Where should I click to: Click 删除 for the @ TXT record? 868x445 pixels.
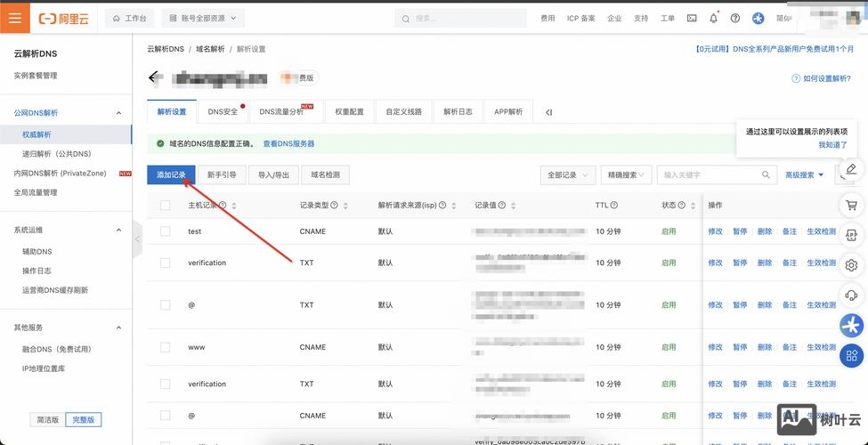[x=765, y=305]
